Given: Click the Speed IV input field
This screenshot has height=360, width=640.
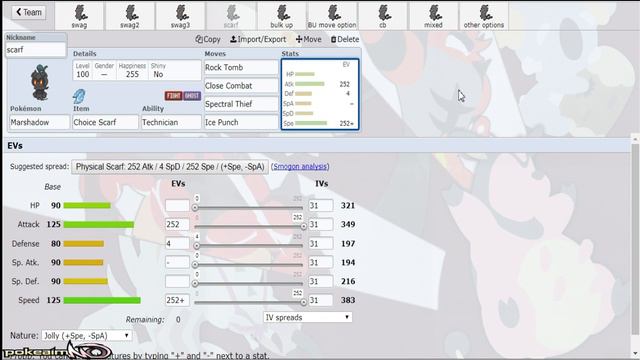Looking at the screenshot, I should pos(321,300).
